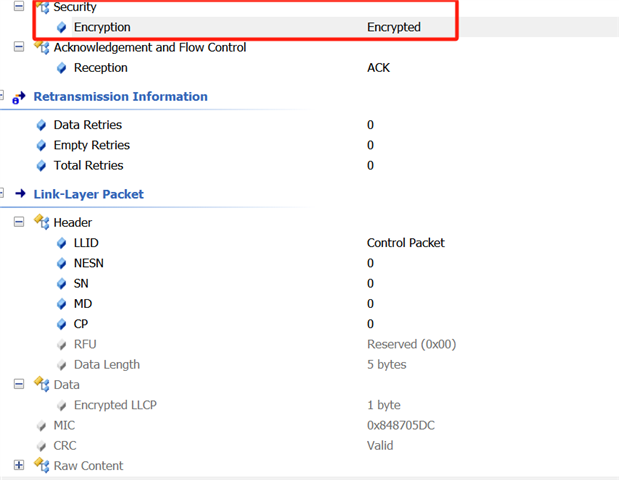The height and width of the screenshot is (480, 619).
Task: Click the NESN field row
Action: click(x=310, y=263)
